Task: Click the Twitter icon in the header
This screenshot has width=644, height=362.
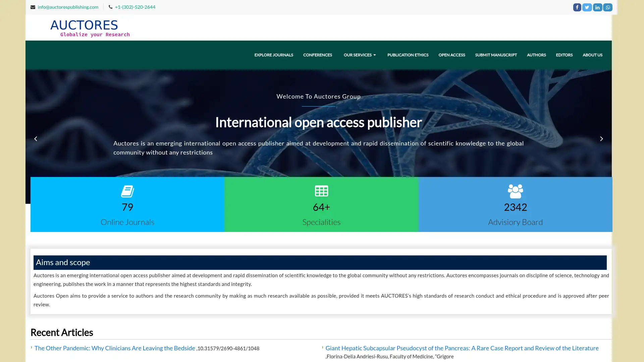Action: [587, 7]
